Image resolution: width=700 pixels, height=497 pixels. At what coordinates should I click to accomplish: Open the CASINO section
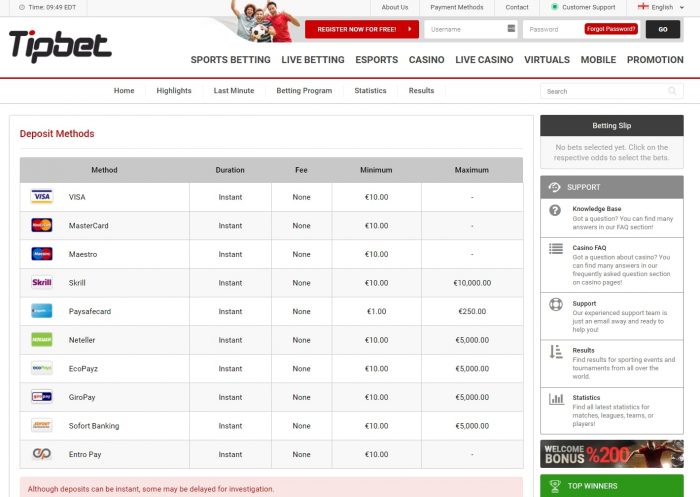coord(426,60)
